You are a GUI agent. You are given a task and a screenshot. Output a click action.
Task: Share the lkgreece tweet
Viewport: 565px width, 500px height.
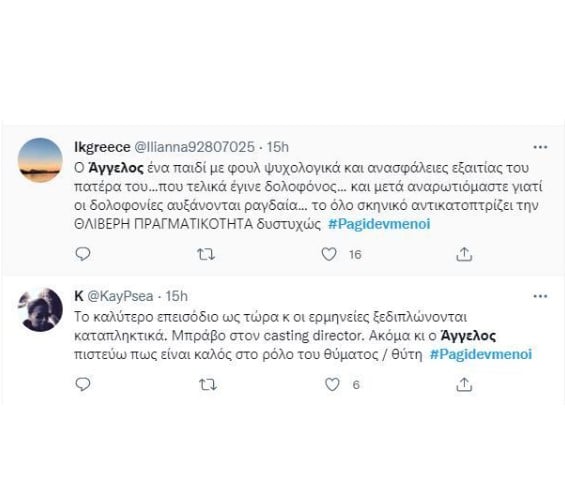coord(464,254)
